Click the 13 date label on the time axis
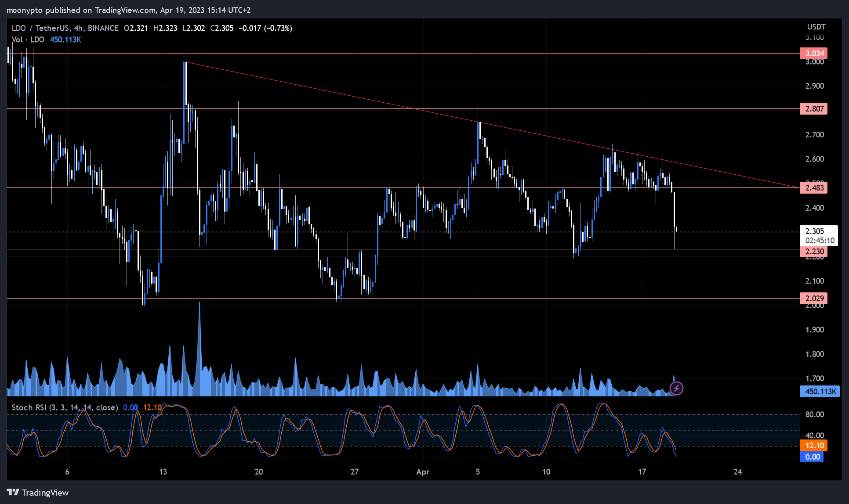 coord(163,472)
